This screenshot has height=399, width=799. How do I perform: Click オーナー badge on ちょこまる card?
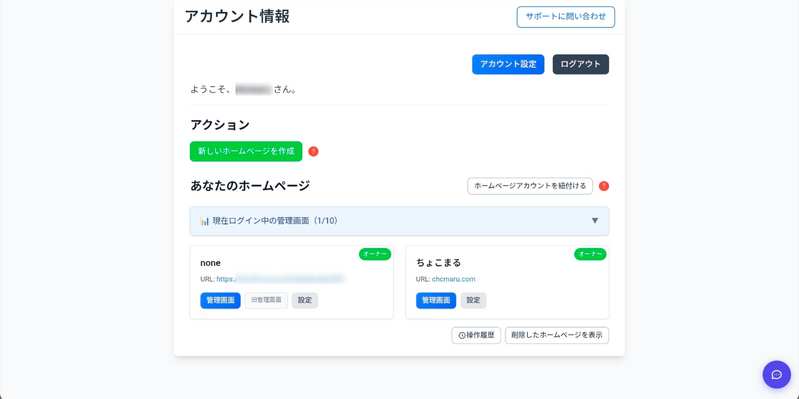pyautogui.click(x=590, y=254)
